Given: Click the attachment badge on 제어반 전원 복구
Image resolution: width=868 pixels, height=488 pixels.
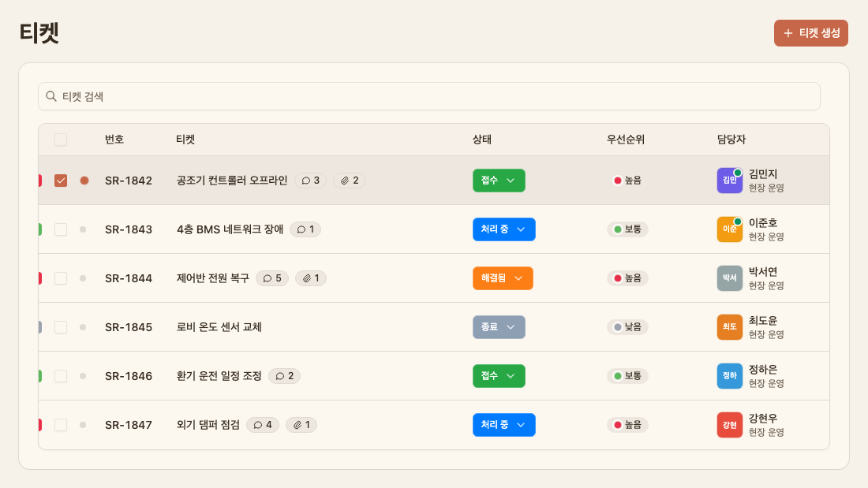Looking at the screenshot, I should tap(311, 278).
